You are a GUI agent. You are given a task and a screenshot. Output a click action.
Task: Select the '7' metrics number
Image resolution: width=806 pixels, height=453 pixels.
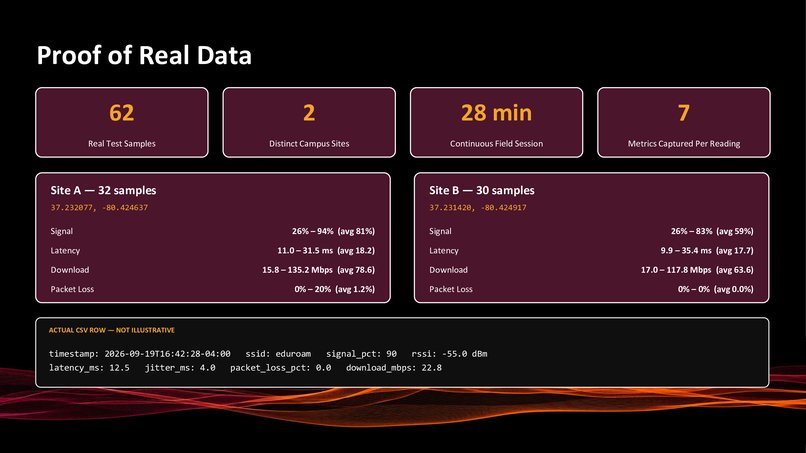684,113
